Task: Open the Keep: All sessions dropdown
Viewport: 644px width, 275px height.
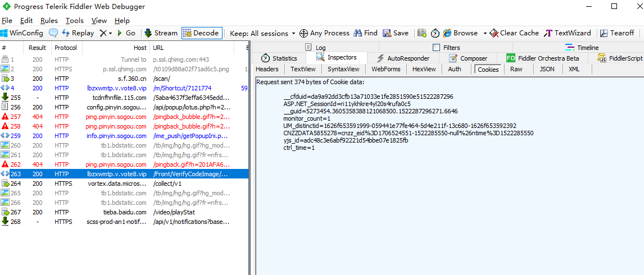Action: 262,33
